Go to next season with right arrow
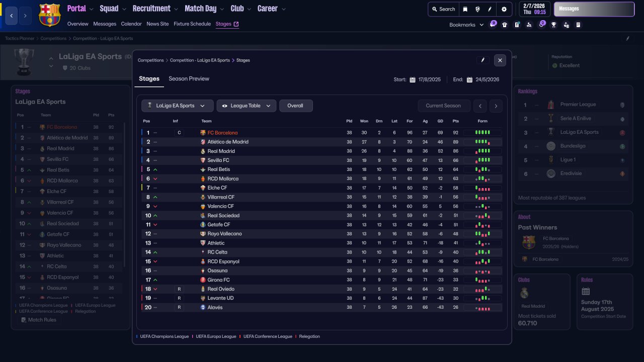The width and height of the screenshot is (644, 362). (x=496, y=106)
